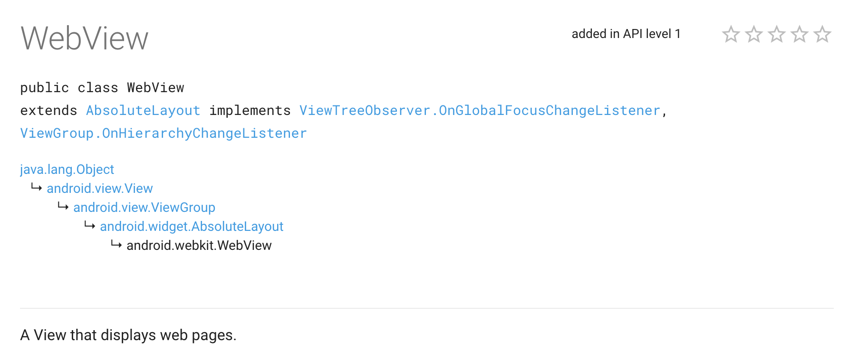
Task: Rate the page five stars
Action: point(822,34)
